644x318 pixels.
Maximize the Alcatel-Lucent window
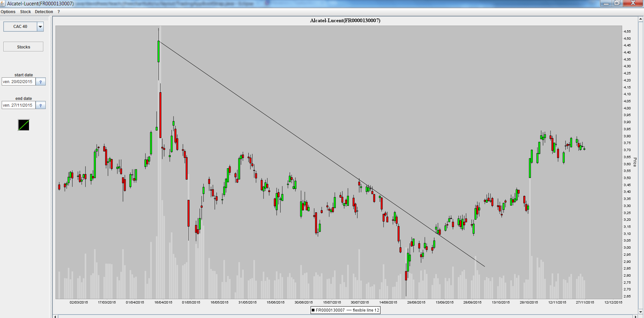(x=617, y=3)
